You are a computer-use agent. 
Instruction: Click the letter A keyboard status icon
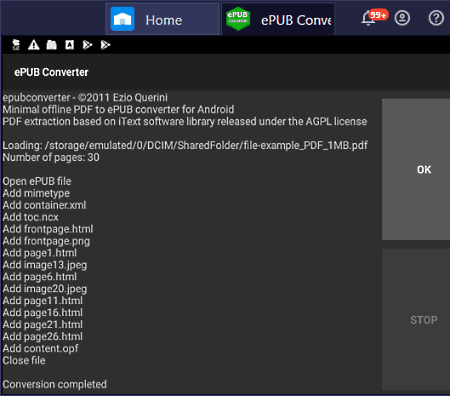[x=69, y=45]
